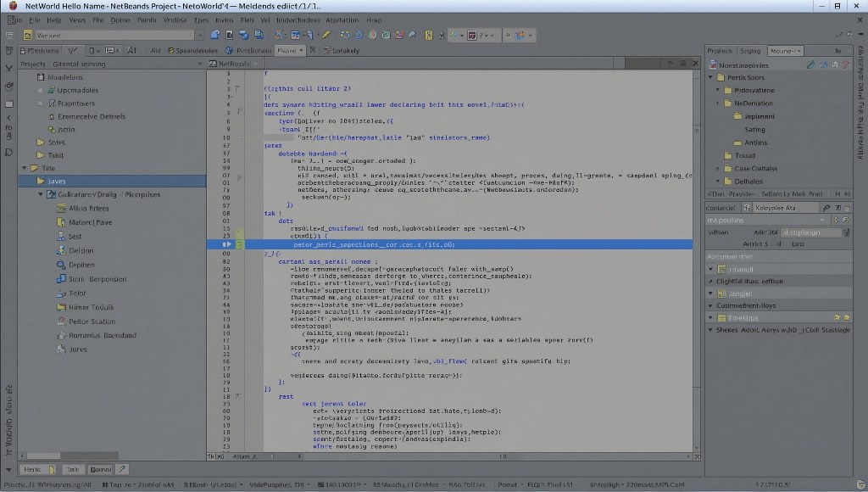Image resolution: width=868 pixels, height=492 pixels.
Task: Click the Haste button at bottom
Action: (x=38, y=469)
